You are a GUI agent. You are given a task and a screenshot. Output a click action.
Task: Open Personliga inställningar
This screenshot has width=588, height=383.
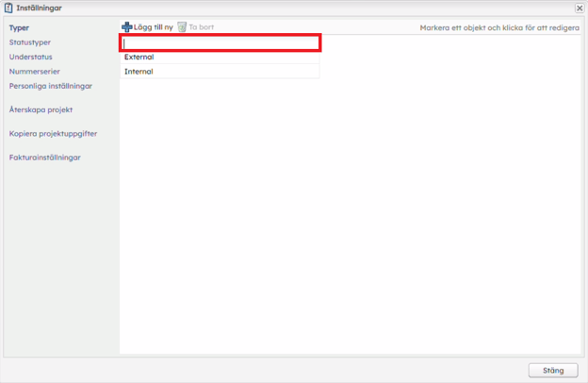(51, 86)
